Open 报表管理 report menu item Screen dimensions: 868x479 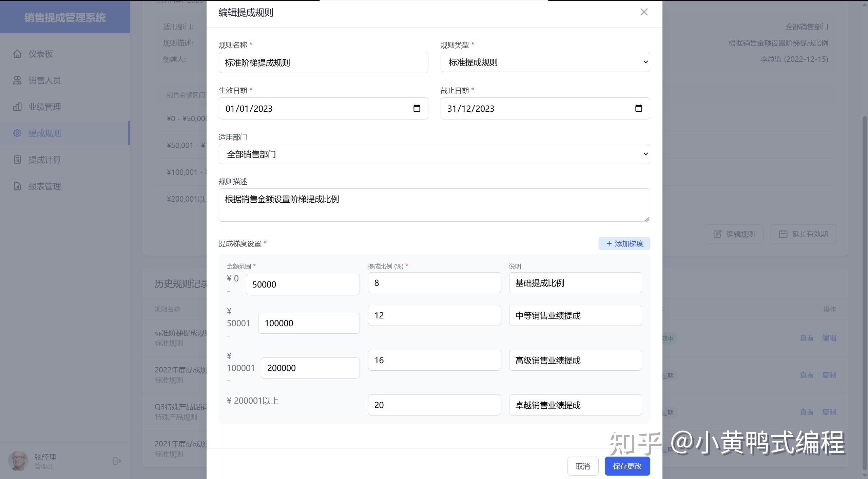pyautogui.click(x=44, y=186)
